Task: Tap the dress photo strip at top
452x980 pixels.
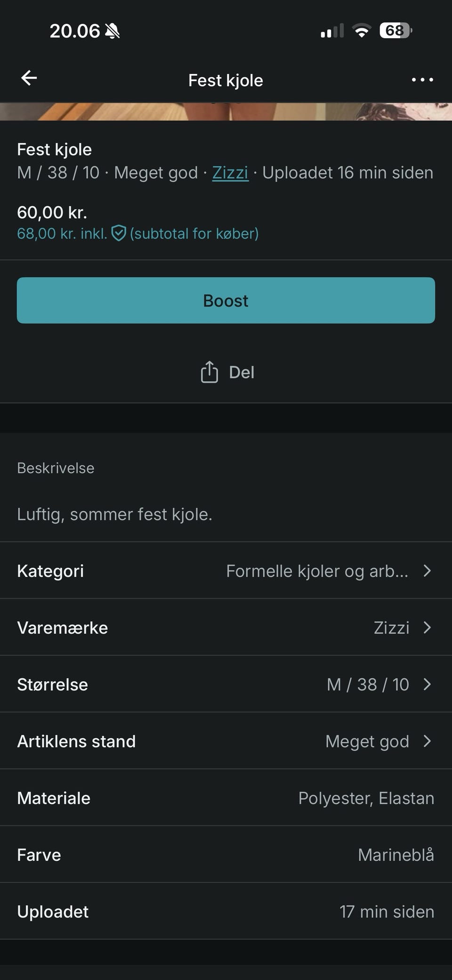Action: click(226, 112)
